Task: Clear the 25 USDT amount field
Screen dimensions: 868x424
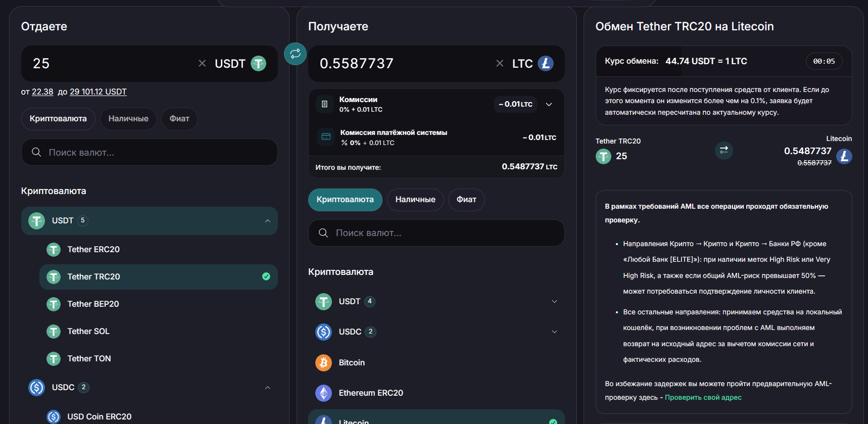Action: (x=202, y=63)
